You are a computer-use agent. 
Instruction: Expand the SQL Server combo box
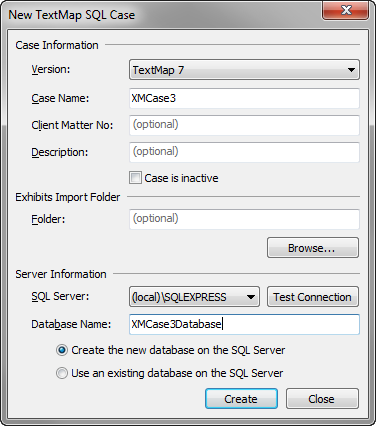click(x=194, y=297)
